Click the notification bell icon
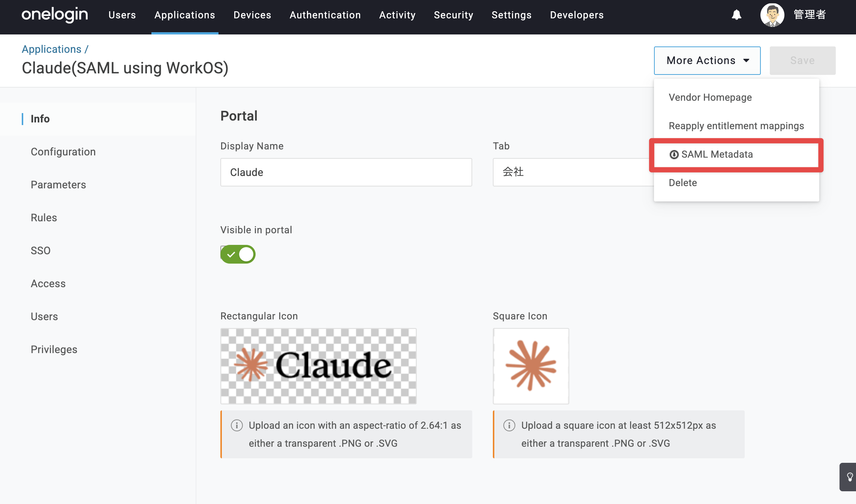856x504 pixels. coord(736,15)
